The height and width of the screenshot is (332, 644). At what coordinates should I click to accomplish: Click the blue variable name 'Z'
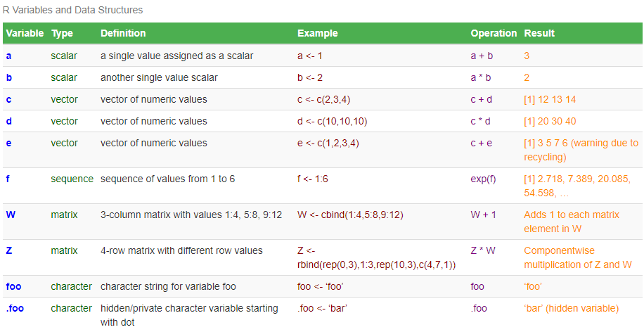8,251
